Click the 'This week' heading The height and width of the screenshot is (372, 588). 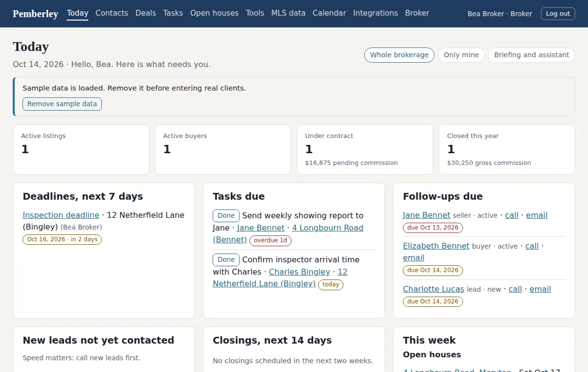pyautogui.click(x=429, y=340)
